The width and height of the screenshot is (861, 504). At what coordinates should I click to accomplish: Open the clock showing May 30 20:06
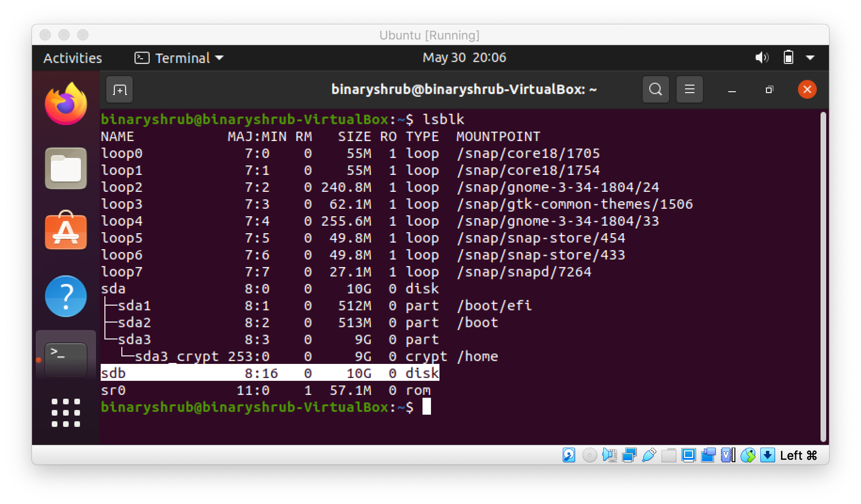pyautogui.click(x=464, y=57)
